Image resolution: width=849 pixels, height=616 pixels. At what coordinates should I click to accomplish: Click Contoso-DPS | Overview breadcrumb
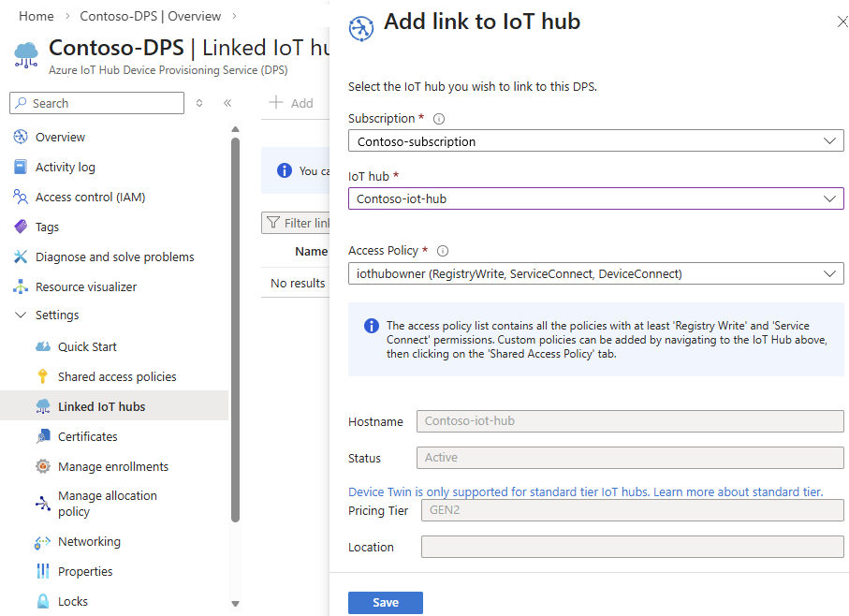point(150,16)
